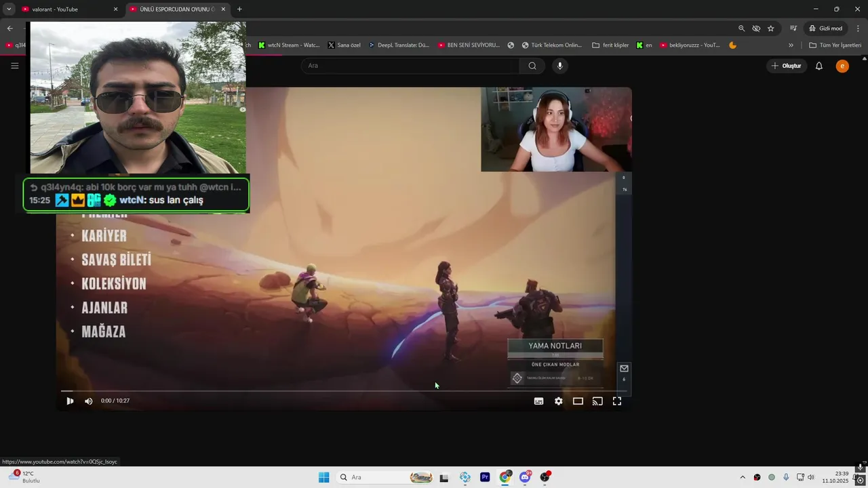Start voice search with the microphone
Viewport: 868px width, 488px height.
[559, 66]
